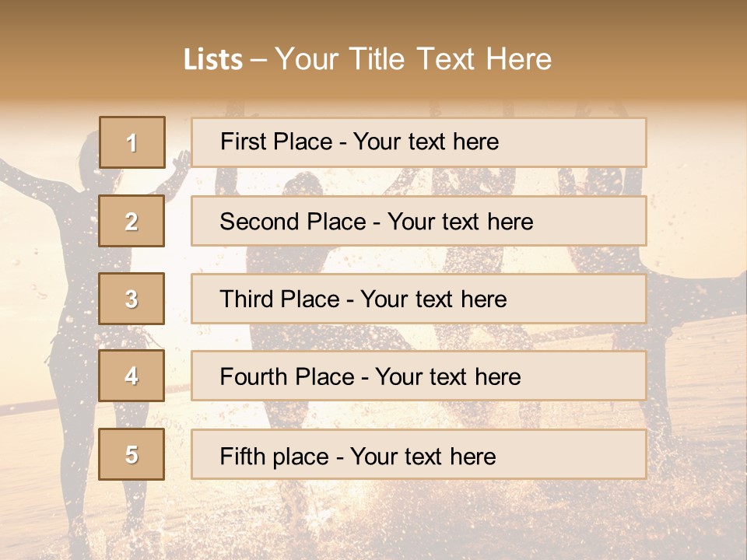747x560 pixels.
Task: Click the dash in the slide title
Action: [258, 59]
